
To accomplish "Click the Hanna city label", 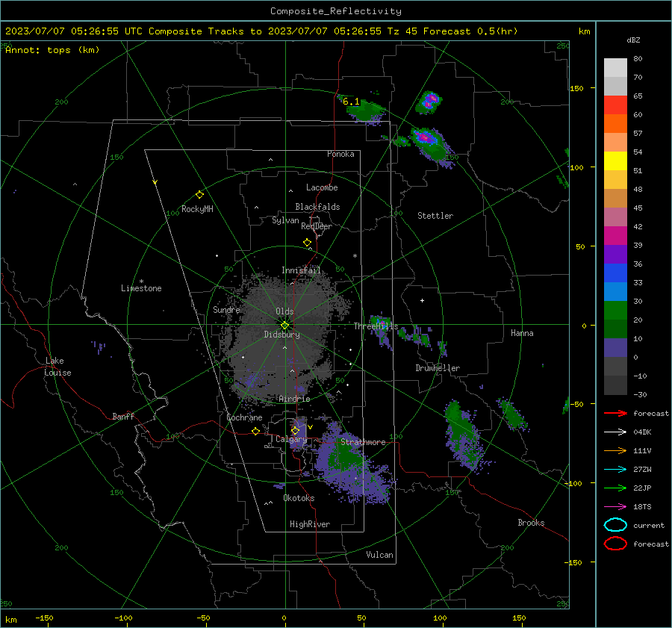I will (522, 333).
